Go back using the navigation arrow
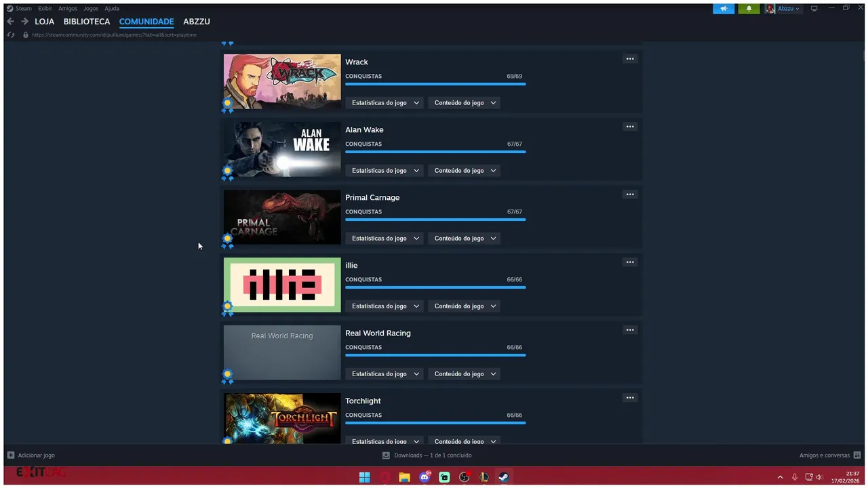The image size is (868, 488). point(10,22)
